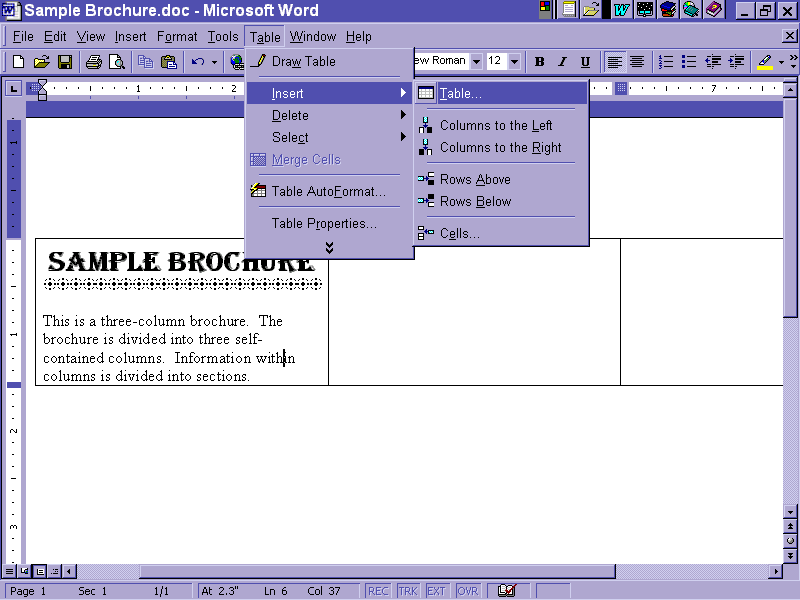The image size is (800, 600).
Task: Click the Print Preview icon
Action: [x=117, y=62]
